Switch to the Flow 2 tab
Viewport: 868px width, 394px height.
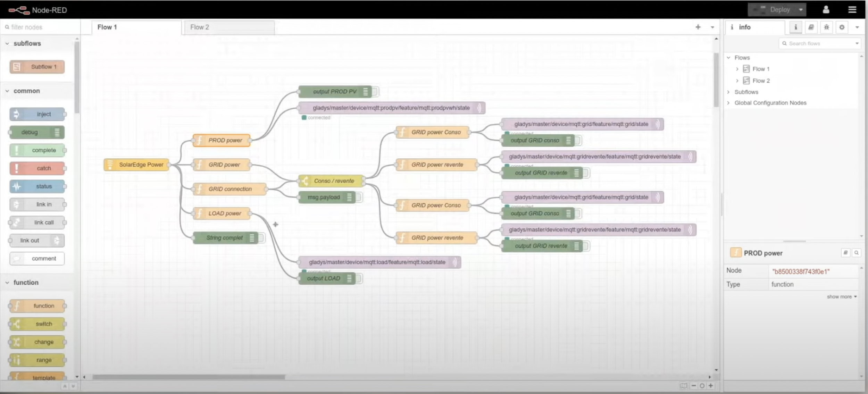tap(200, 27)
